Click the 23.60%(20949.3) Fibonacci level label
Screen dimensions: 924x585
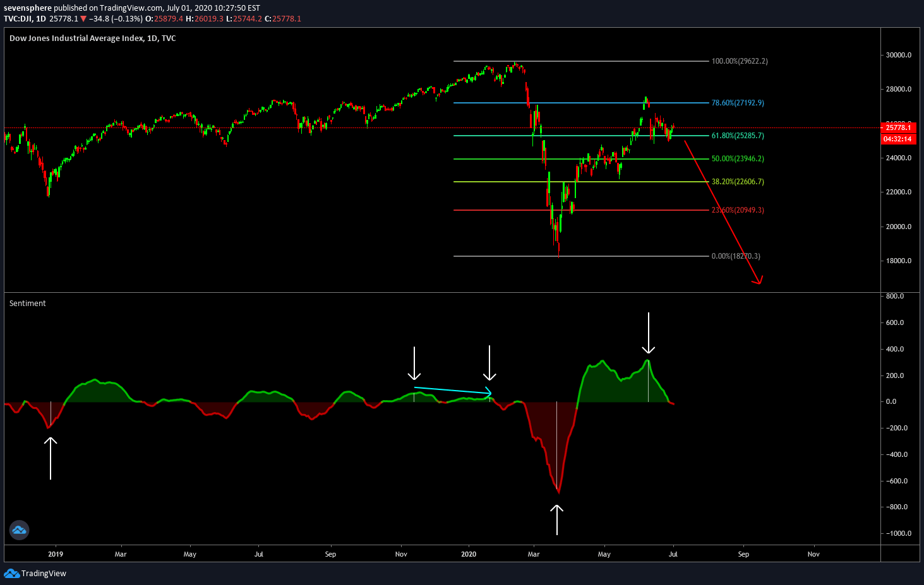(738, 210)
